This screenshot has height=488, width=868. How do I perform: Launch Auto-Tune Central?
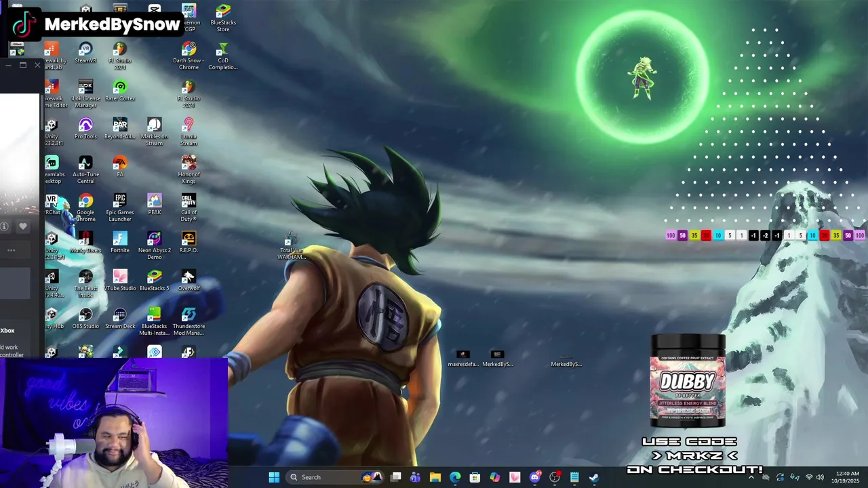(x=85, y=170)
